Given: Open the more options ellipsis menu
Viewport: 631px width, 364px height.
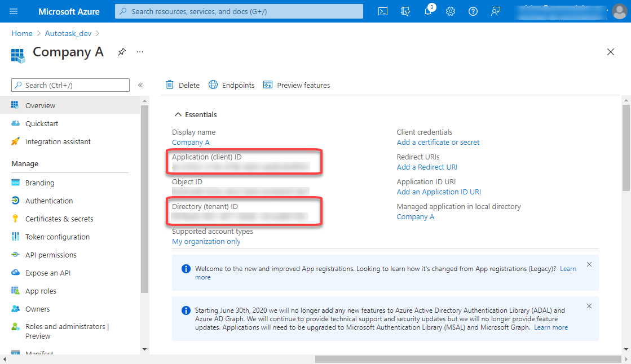Looking at the screenshot, I should click(140, 52).
